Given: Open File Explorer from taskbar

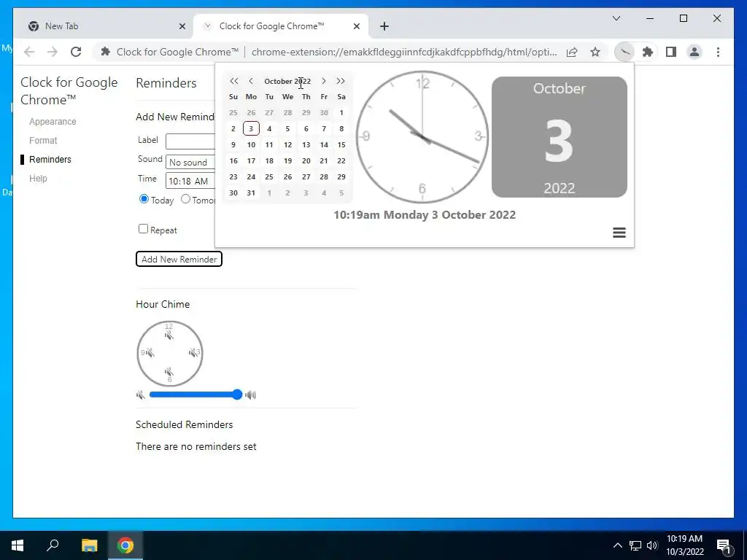Looking at the screenshot, I should click(89, 545).
